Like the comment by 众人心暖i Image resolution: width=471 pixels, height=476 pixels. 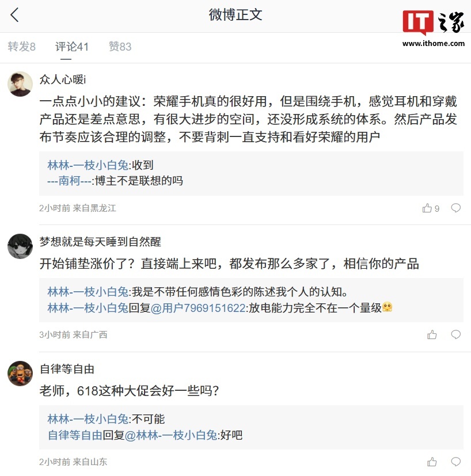(427, 208)
